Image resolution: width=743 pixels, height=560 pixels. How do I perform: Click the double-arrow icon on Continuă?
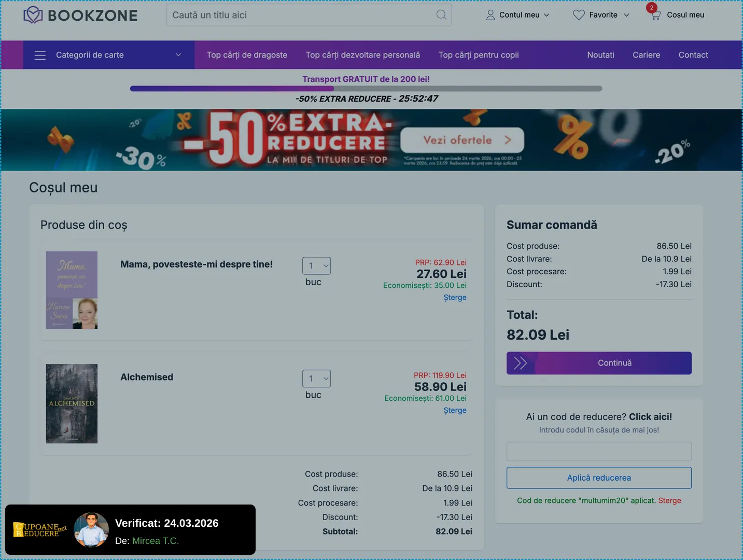[x=520, y=363]
